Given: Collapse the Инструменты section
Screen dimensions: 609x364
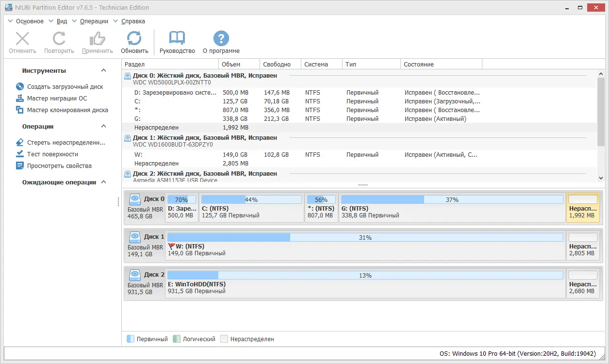Looking at the screenshot, I should 103,70.
